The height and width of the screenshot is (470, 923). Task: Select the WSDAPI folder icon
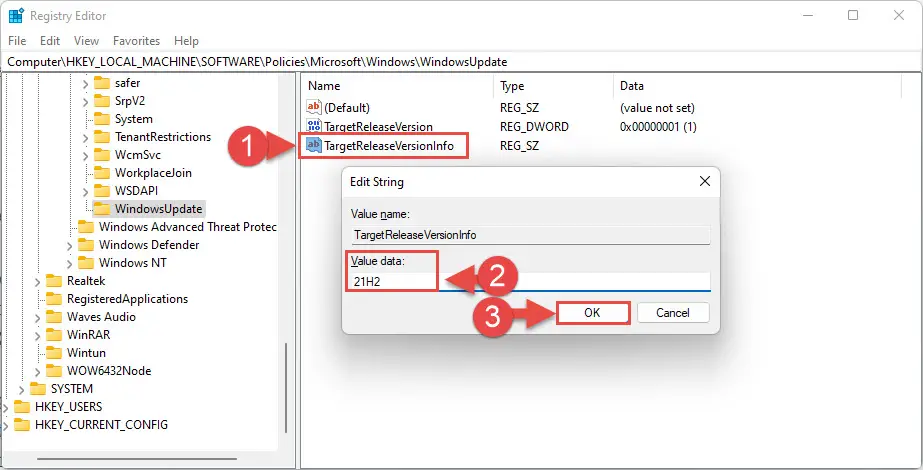[102, 190]
